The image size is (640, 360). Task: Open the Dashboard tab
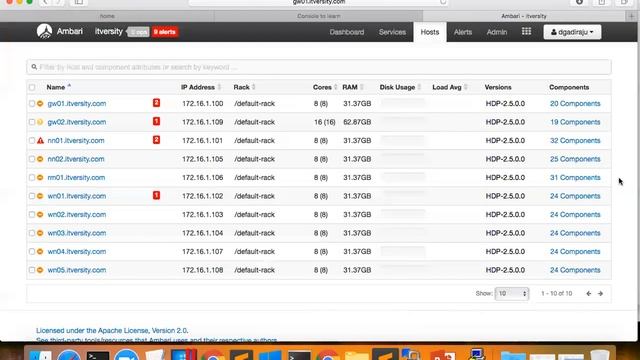pos(347,32)
